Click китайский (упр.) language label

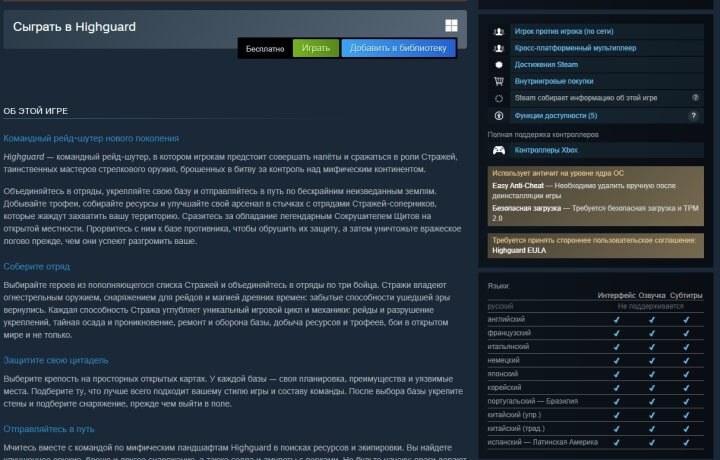(x=514, y=415)
